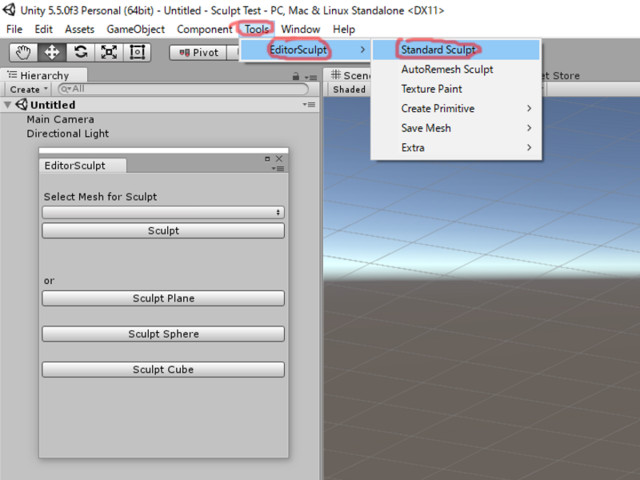Select the Hand tool in toolbar
This screenshot has width=640, height=480.
23,52
